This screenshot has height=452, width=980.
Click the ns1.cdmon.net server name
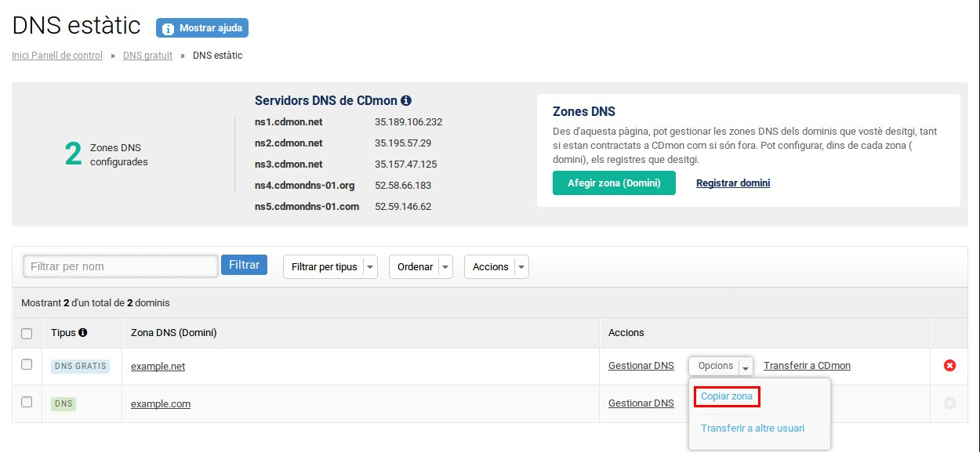pyautogui.click(x=289, y=122)
